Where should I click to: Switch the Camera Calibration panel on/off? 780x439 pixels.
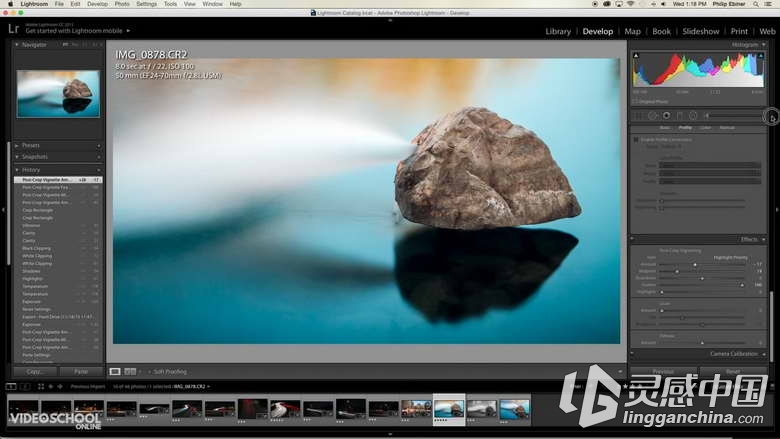pyautogui.click(x=632, y=354)
